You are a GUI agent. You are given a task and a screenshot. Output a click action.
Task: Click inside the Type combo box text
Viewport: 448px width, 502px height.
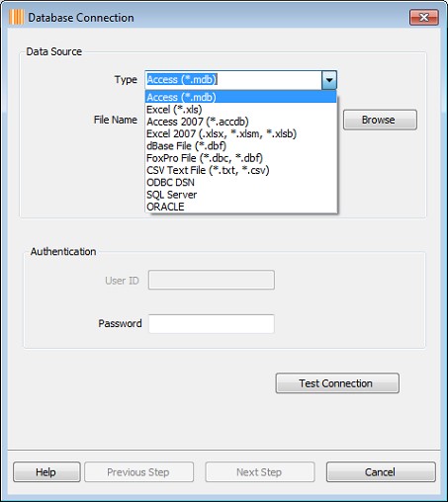click(233, 80)
